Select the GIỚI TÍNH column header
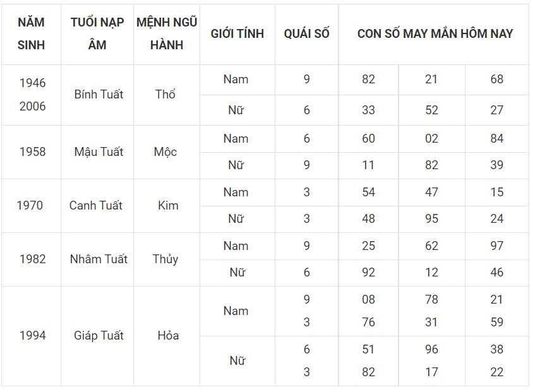Viewport: 533px width, 392px height. pos(237,33)
